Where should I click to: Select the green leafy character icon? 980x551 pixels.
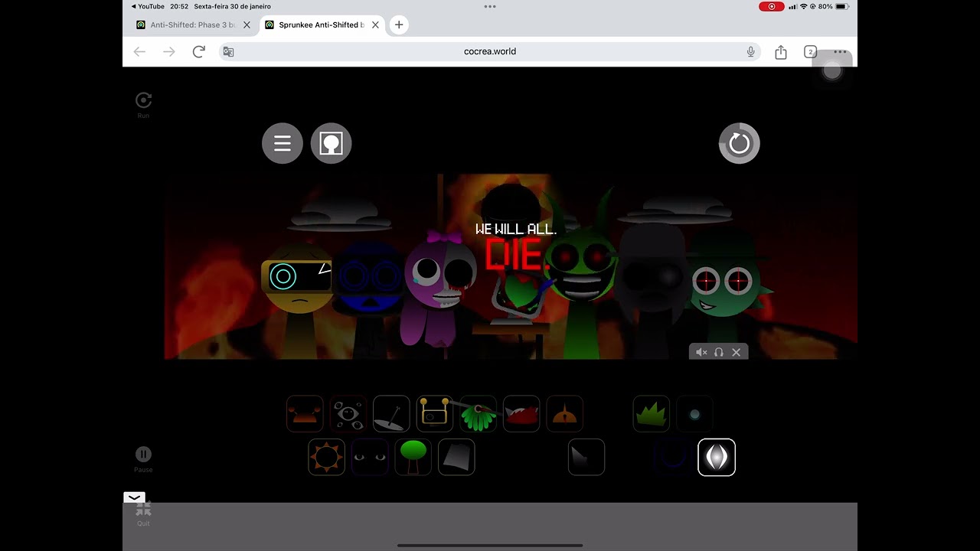(x=479, y=414)
